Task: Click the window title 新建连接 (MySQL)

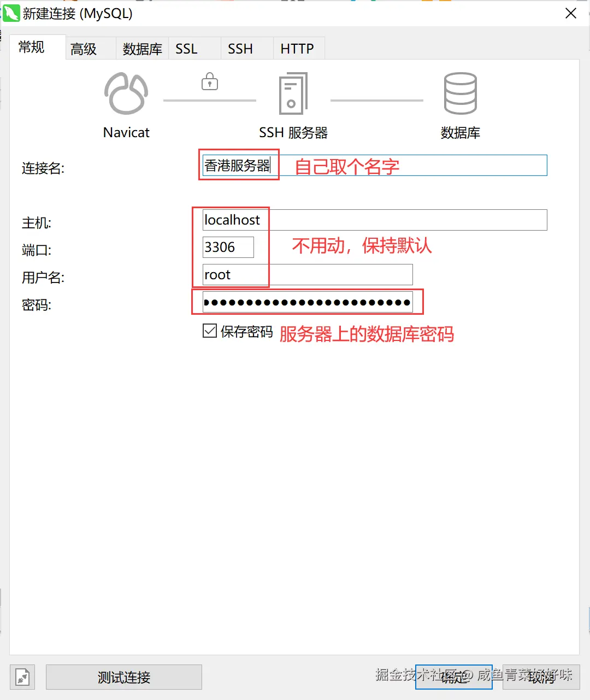Action: point(78,14)
